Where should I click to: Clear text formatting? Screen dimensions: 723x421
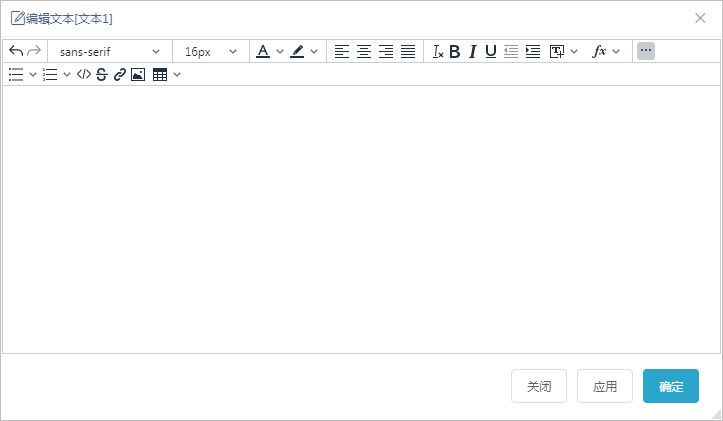pos(438,51)
